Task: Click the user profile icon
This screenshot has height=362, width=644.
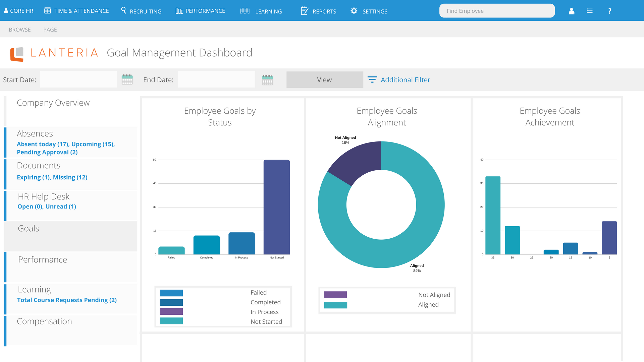Action: click(572, 11)
